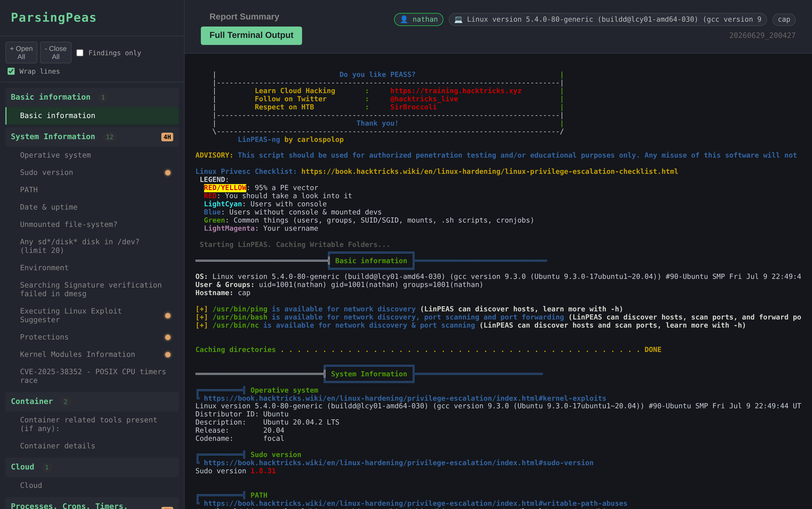Open Container related tools present entry

(92, 424)
